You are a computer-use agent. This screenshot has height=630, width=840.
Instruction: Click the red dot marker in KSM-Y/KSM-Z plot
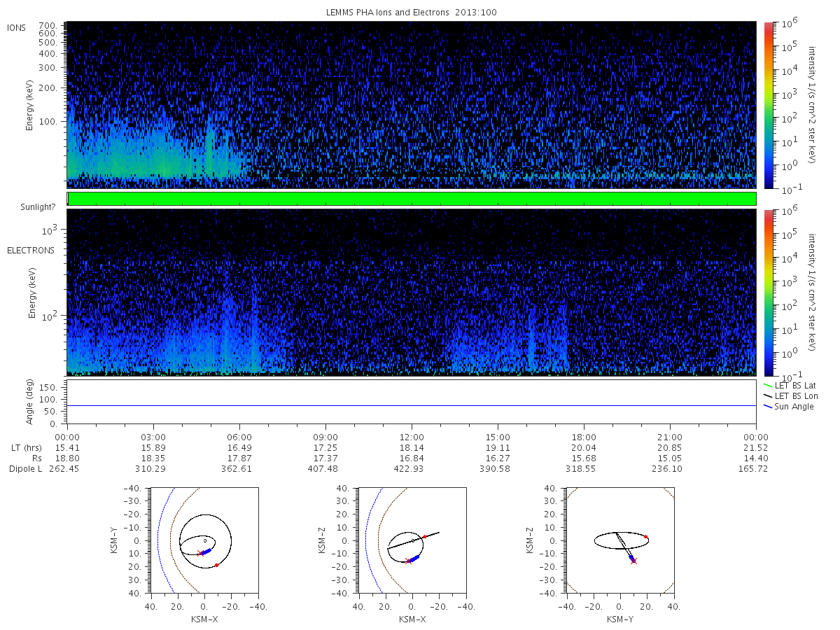coord(646,537)
